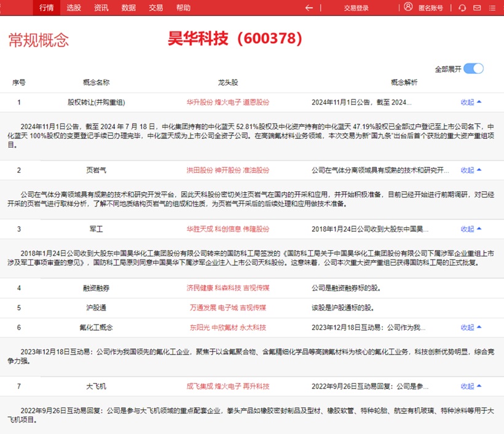Click the 龙头股 column header
Viewport: 504px width, 434px height.
[228, 82]
